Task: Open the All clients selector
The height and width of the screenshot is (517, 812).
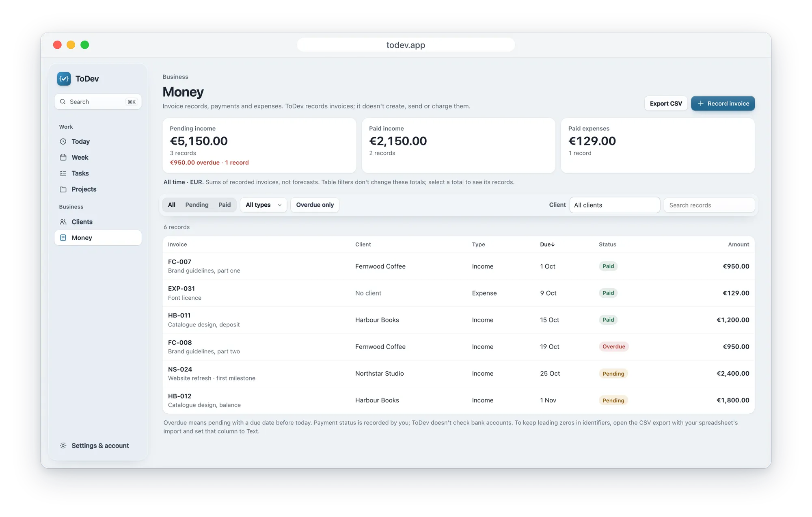Action: coord(615,205)
